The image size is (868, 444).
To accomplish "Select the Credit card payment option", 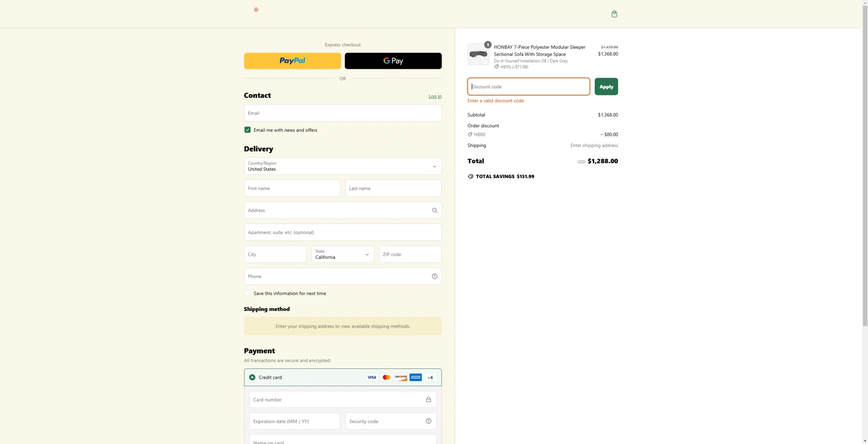I will (252, 378).
